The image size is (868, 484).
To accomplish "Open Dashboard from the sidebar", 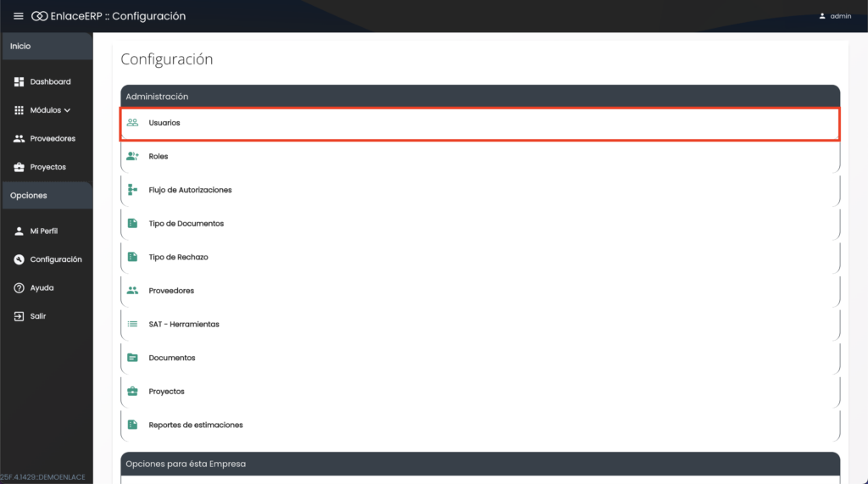I will pos(50,82).
